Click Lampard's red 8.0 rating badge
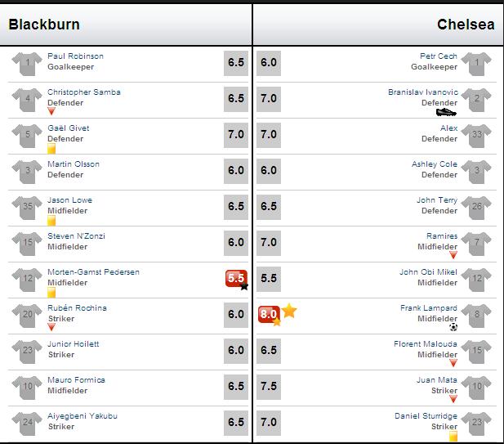The image size is (504, 444). 269,314
